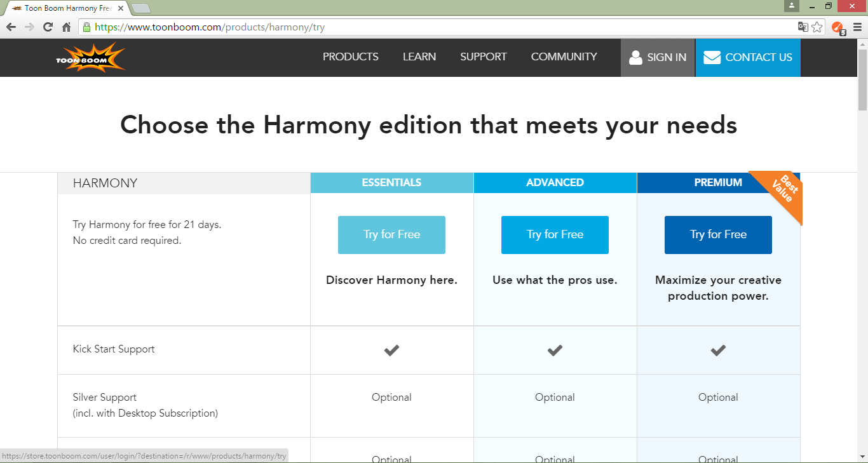Image resolution: width=868 pixels, height=463 pixels.
Task: Click the "Choose the Harmony edition" heading
Action: point(429,125)
